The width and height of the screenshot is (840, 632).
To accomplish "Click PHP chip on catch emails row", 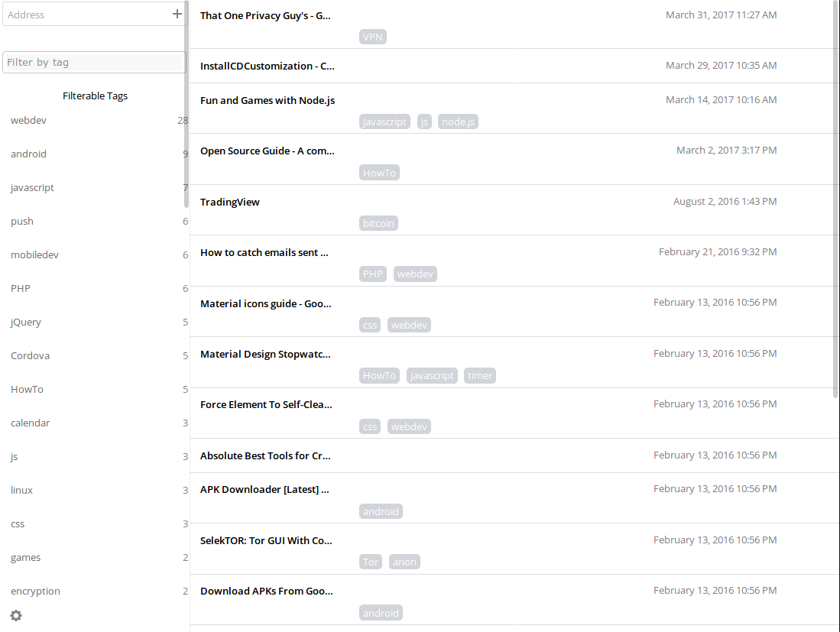I will [373, 274].
